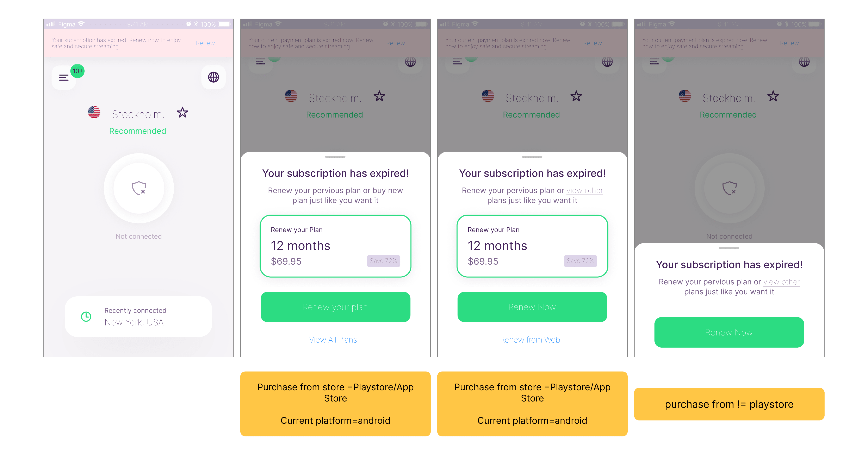Click the US flag icon on first screen
868x455 pixels.
[94, 112]
